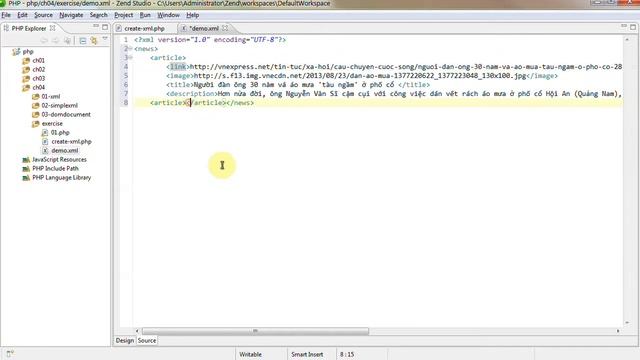
Task: Maximize the editor area
Action: coord(633,27)
